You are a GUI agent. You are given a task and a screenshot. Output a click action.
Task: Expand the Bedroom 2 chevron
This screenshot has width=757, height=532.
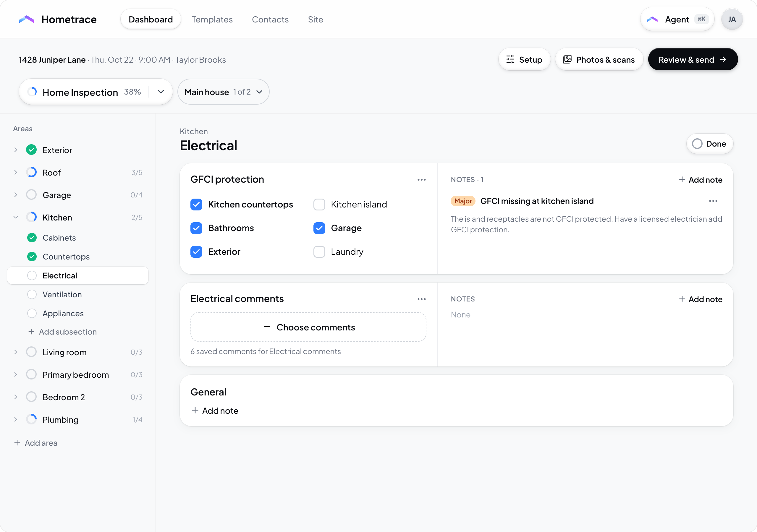pos(15,397)
